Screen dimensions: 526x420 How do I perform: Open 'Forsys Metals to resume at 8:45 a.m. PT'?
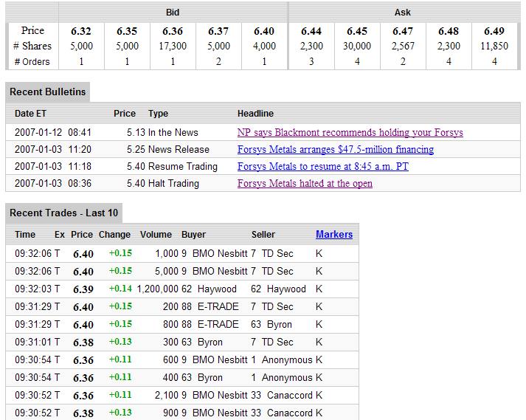(x=322, y=167)
